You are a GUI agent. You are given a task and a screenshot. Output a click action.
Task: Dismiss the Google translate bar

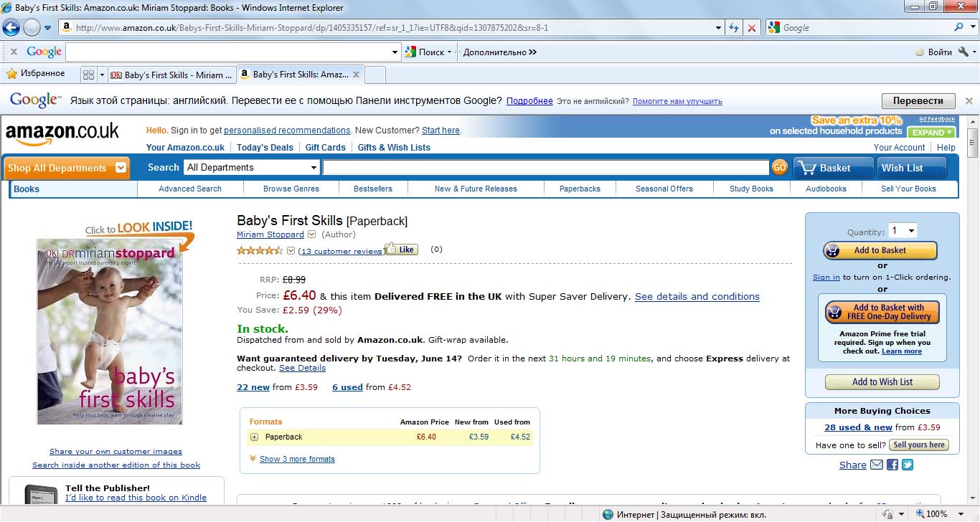tap(969, 101)
